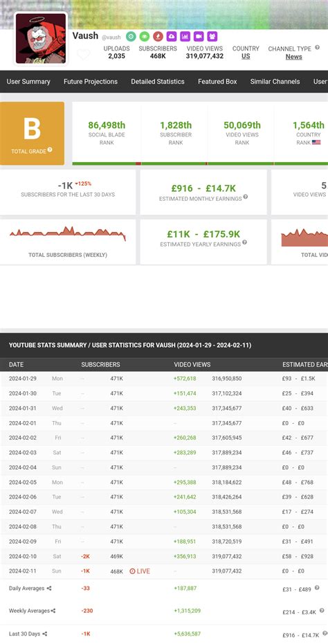The height and width of the screenshot is (644, 328).
Task: Click the Total Subscribers weekly chart
Action: point(68,234)
